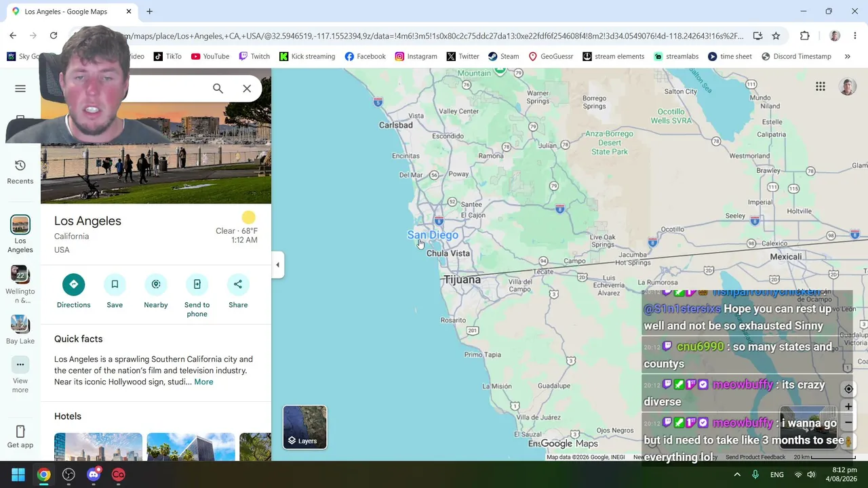Open the Facebook bookmark
868x488 pixels.
tap(365, 56)
